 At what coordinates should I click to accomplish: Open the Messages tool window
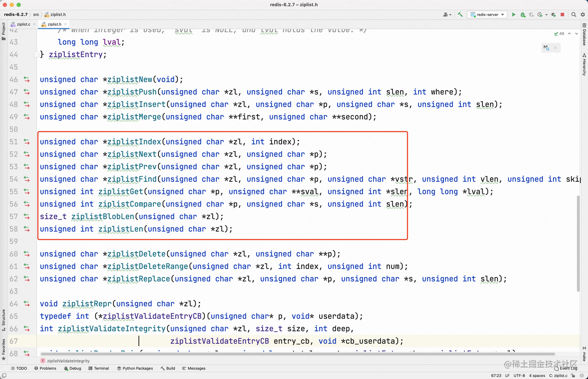coord(194,368)
